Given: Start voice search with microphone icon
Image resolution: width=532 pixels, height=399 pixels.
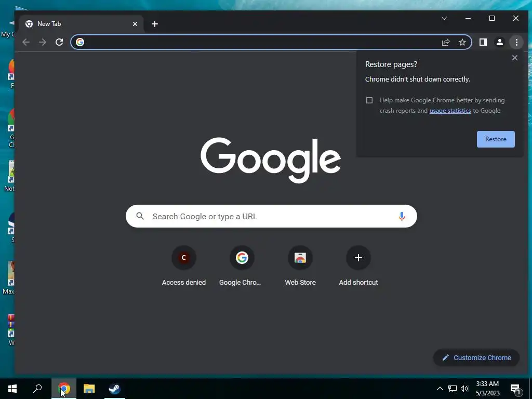Looking at the screenshot, I should coord(402,216).
